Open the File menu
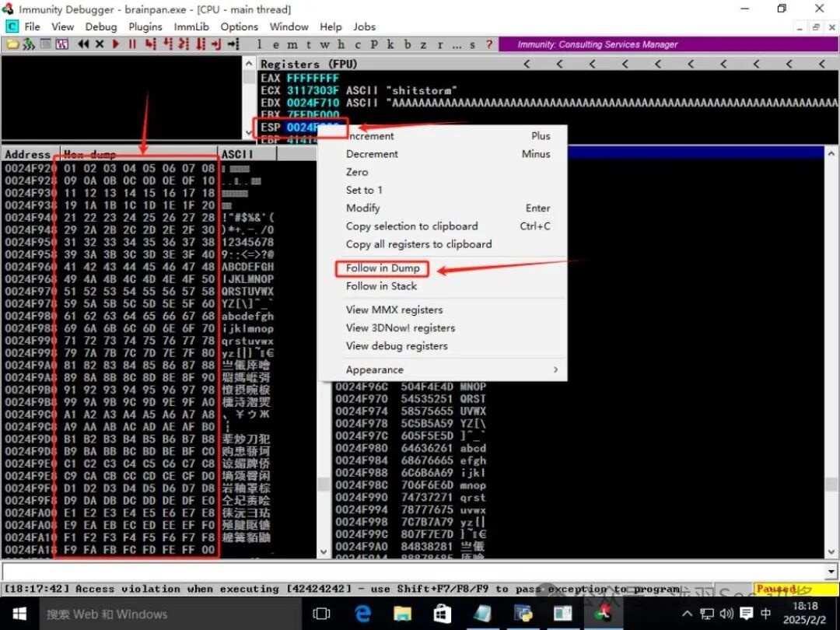This screenshot has height=630, width=840. [32, 26]
